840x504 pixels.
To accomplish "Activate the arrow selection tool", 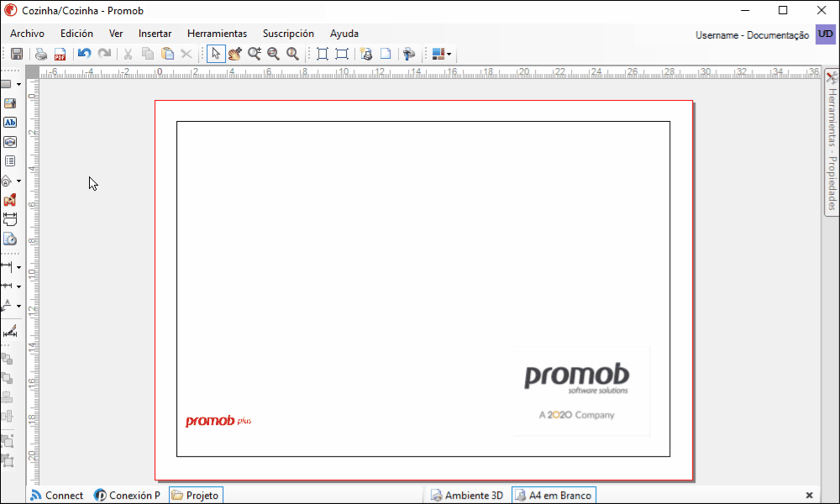I will pos(216,54).
